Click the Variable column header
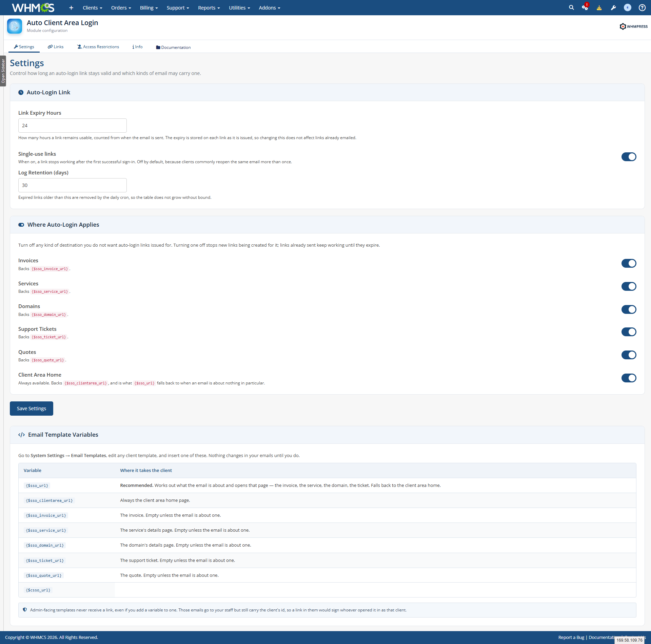651x644 pixels. pos(33,470)
